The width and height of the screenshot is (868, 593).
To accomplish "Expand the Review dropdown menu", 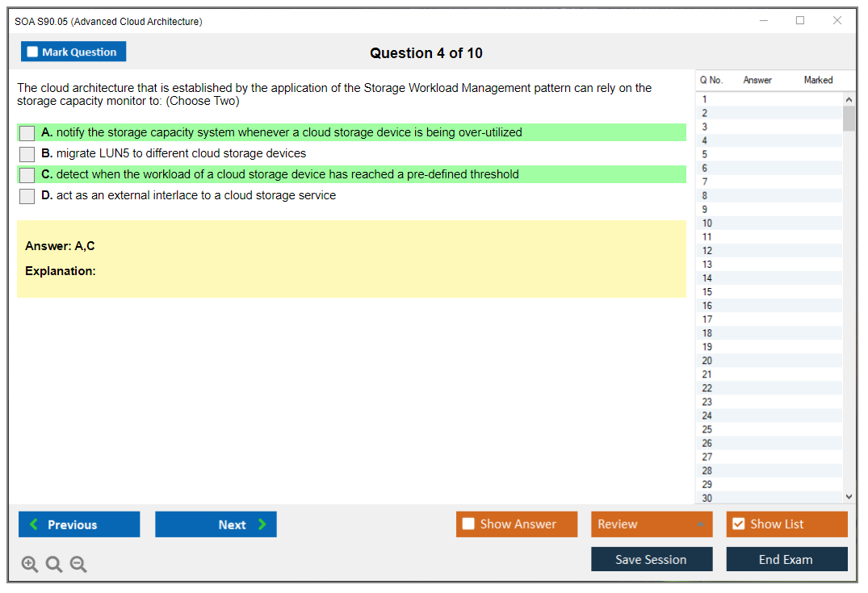I will [x=700, y=524].
